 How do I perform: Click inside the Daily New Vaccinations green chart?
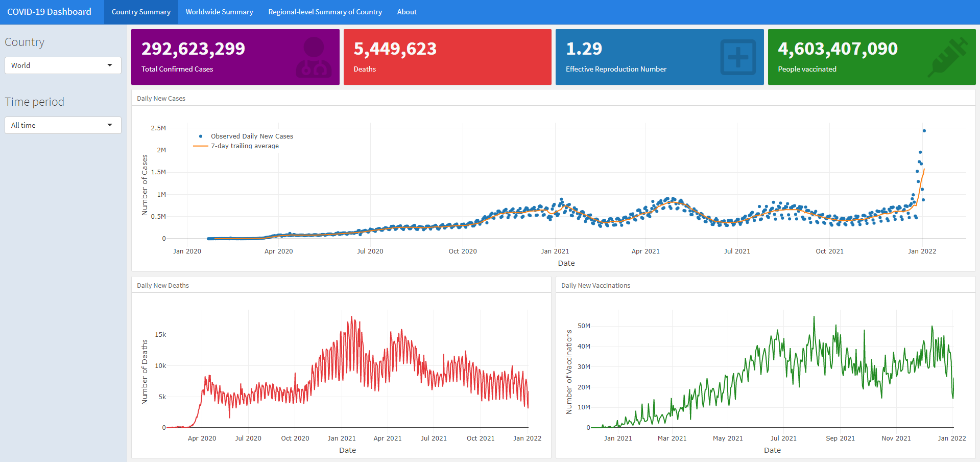(766, 368)
